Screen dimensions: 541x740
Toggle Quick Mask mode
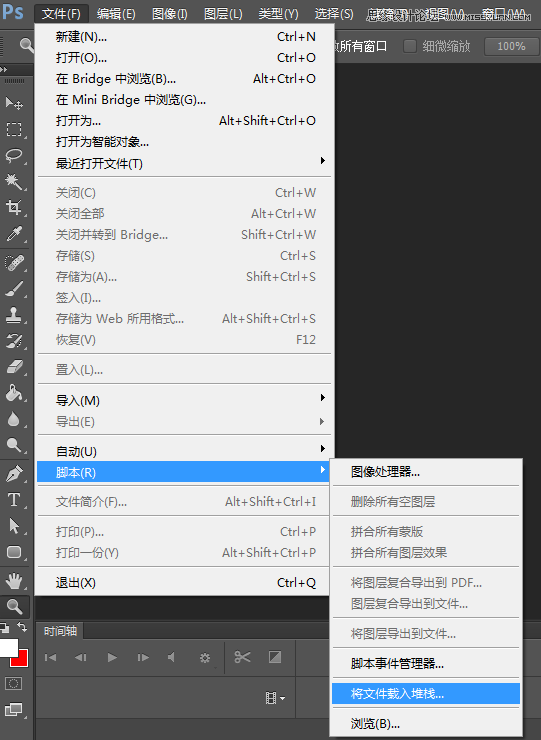click(13, 683)
